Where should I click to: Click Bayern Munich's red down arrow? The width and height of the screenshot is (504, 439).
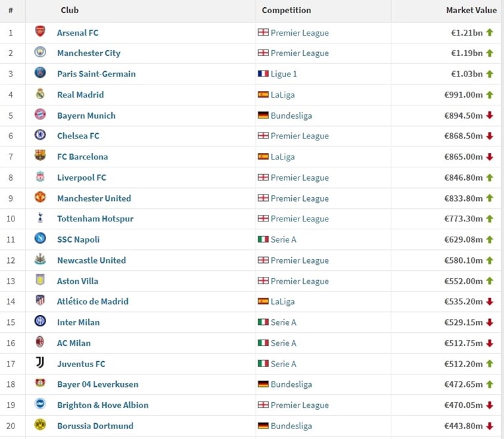490,115
